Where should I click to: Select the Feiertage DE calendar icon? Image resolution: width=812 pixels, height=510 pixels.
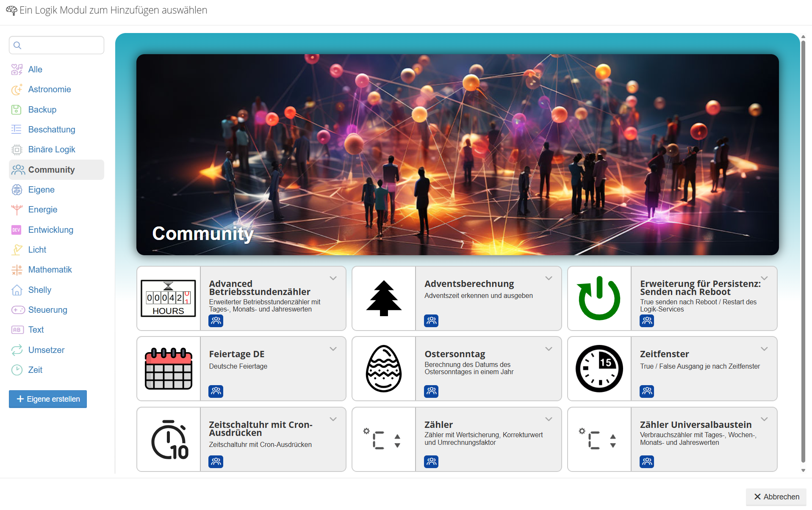(168, 369)
